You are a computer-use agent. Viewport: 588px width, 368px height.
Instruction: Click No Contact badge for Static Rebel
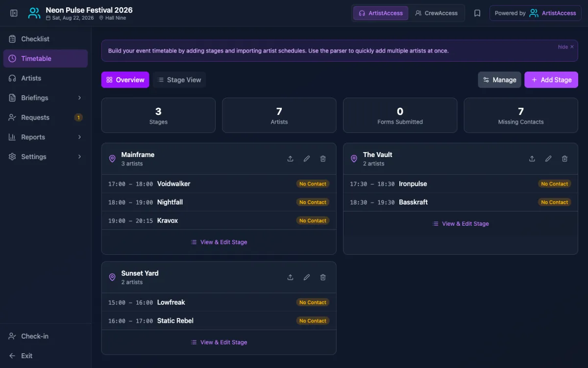click(x=313, y=321)
